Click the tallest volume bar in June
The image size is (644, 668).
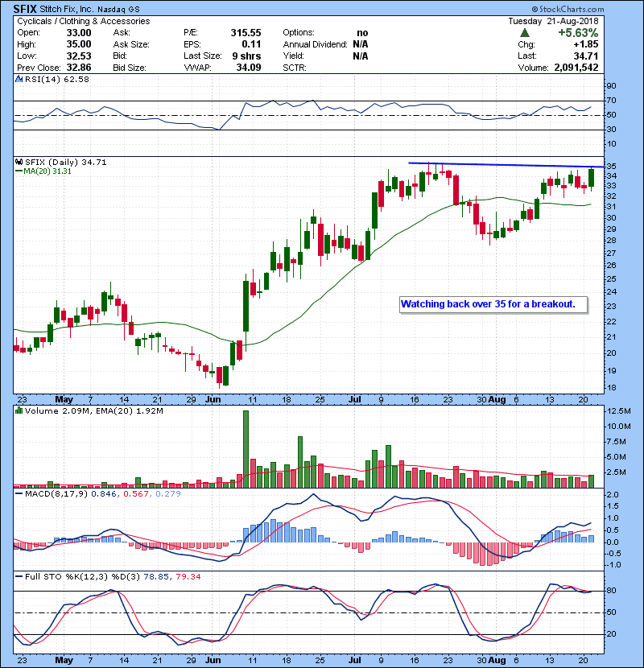click(x=246, y=449)
